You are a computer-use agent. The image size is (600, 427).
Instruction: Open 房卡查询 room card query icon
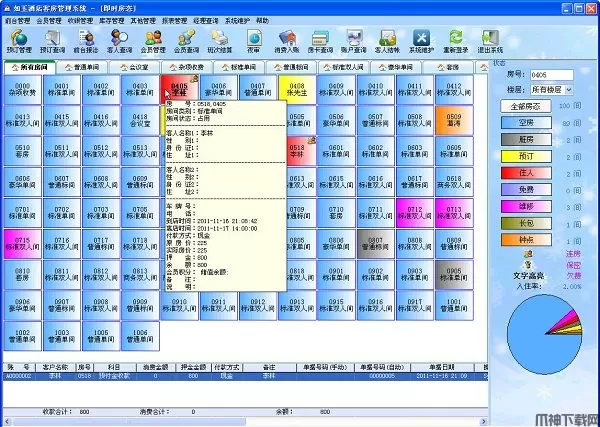(320, 41)
